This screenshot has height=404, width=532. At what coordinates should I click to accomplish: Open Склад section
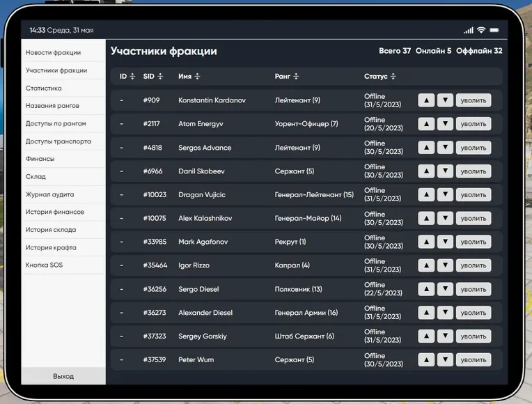point(63,176)
